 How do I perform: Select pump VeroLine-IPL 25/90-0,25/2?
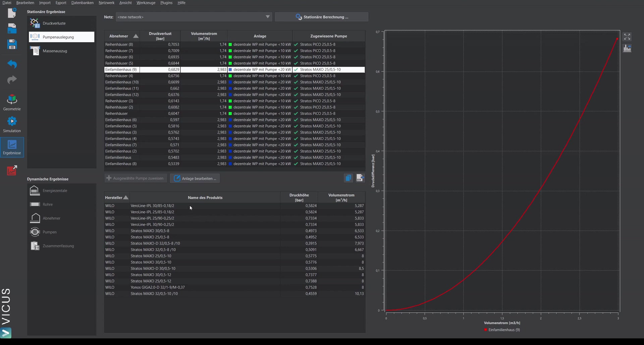tap(234, 218)
